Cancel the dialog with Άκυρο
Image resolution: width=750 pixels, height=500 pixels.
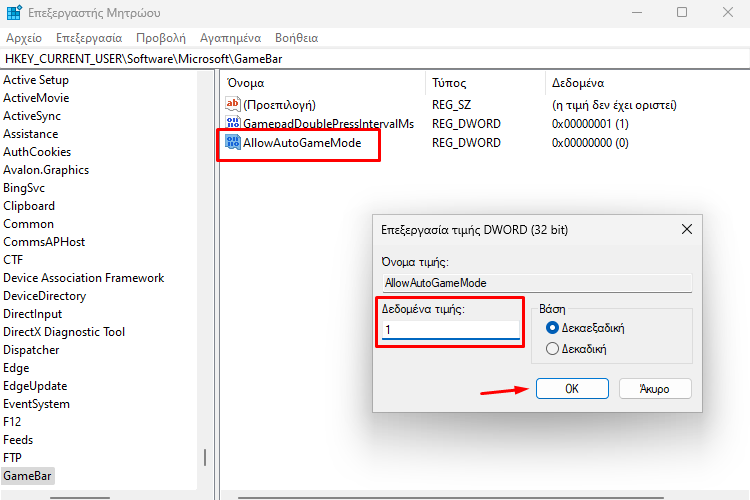[x=655, y=389]
